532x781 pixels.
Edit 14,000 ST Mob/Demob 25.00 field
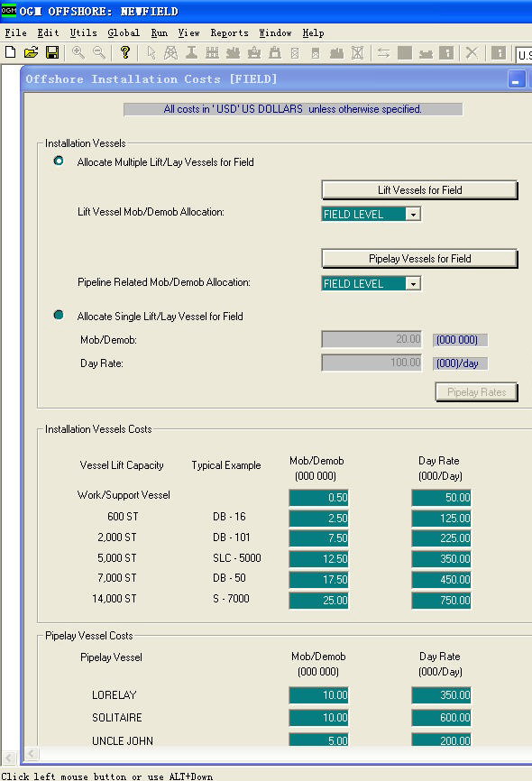319,601
